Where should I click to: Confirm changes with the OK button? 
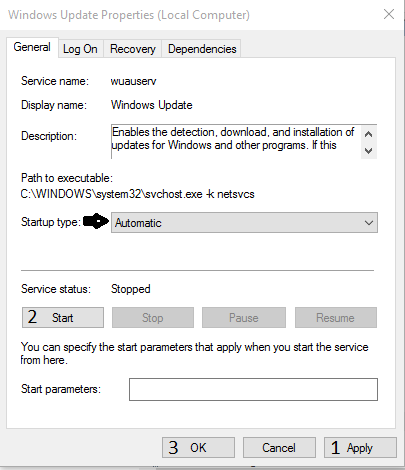point(198,448)
